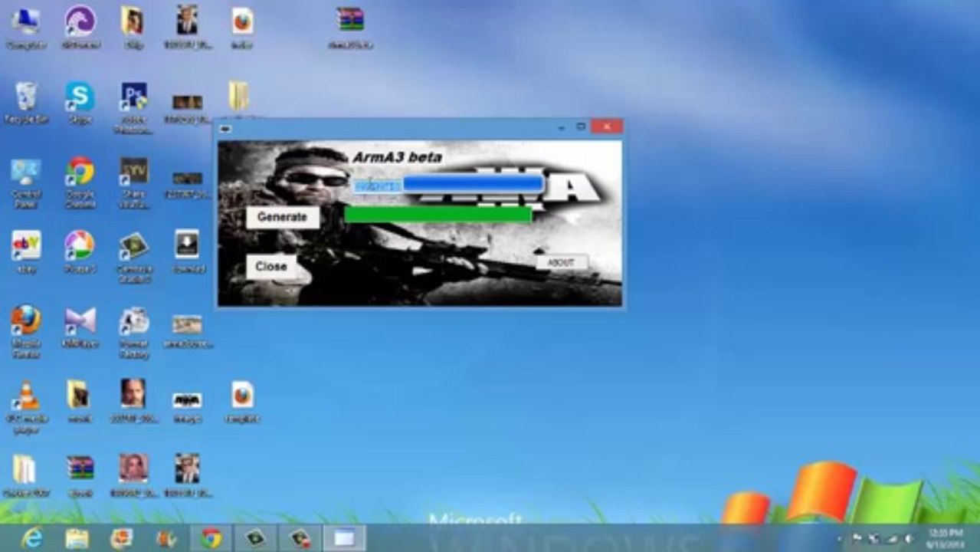980x552 pixels.
Task: Click the ArmA3 beta title text
Action: (397, 158)
